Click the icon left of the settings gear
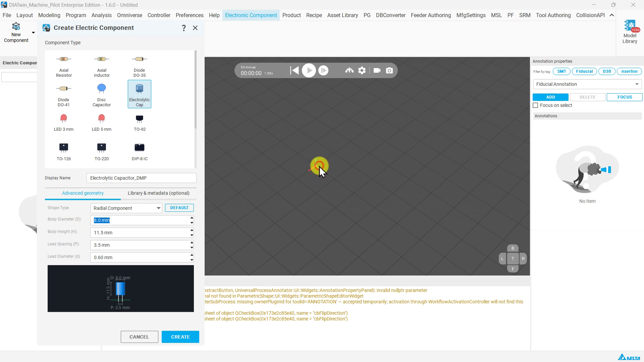This screenshot has width=644, height=362. click(350, 70)
